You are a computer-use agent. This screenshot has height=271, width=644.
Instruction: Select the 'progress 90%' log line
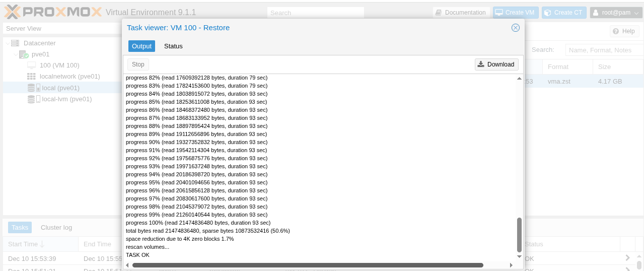coord(196,142)
